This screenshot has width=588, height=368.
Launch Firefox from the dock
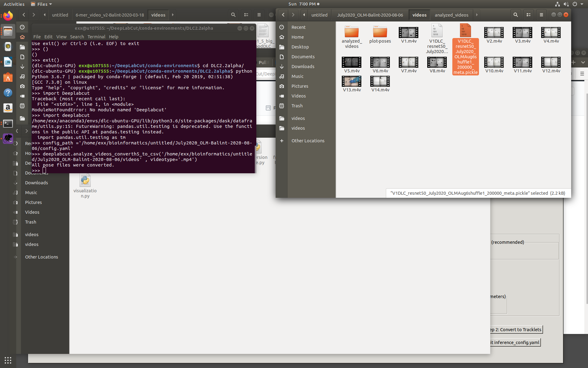click(8, 15)
